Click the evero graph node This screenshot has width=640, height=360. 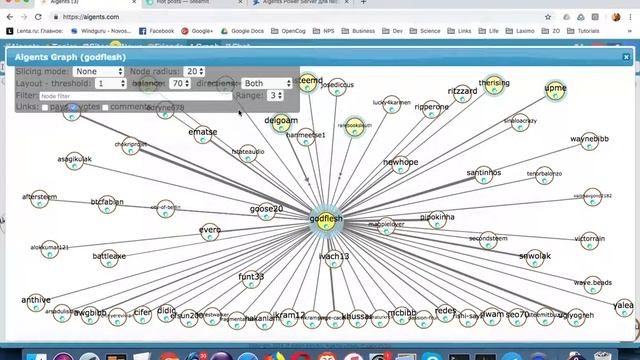pyautogui.click(x=210, y=232)
